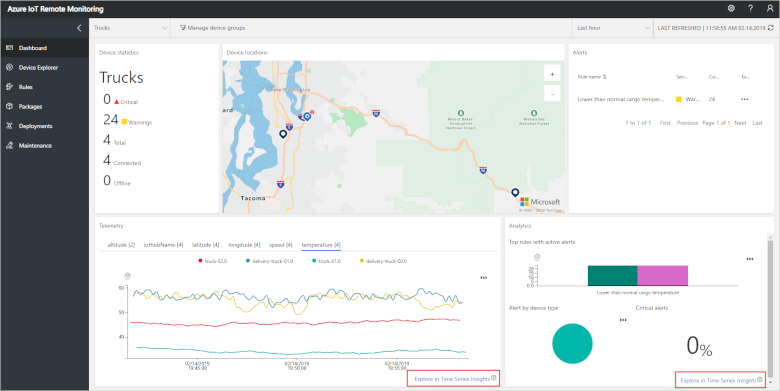Toggle truck-01.0 series in chart legend
Screen dimensions: 780x391
[x=326, y=261]
